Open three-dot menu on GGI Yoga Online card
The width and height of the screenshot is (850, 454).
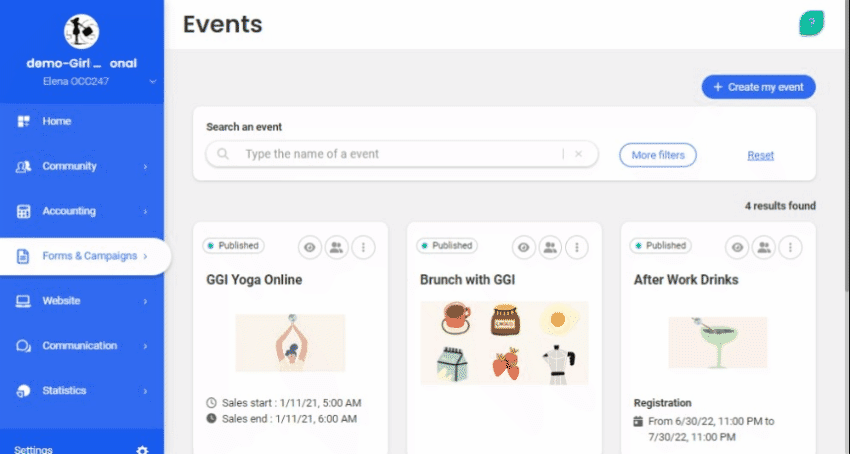coord(364,246)
